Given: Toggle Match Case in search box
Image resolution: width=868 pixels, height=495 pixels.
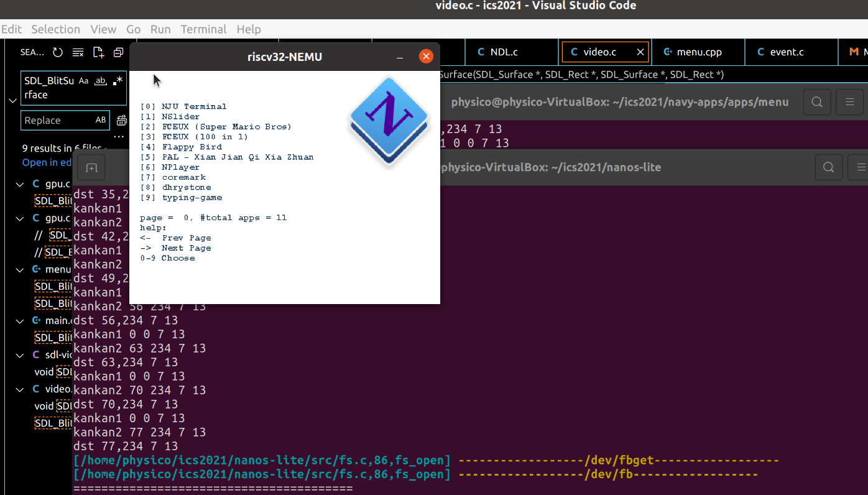Looking at the screenshot, I should tap(84, 81).
